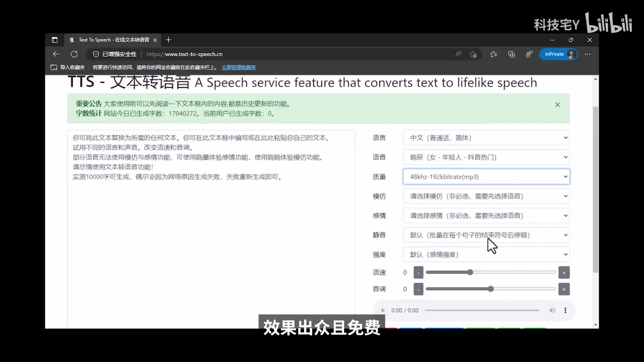Viewport: 644px width, 362px height.
Task: Open the 48khz-192kbitrate quality dropdown
Action: click(x=486, y=177)
